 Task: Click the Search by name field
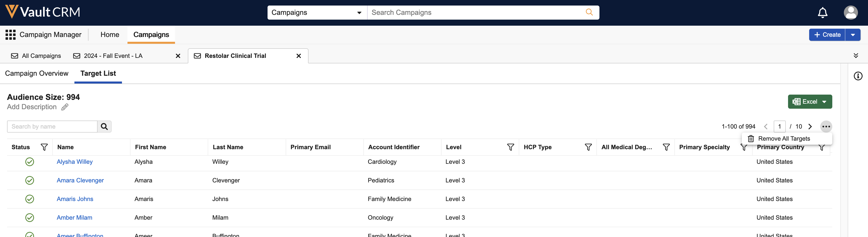52,127
